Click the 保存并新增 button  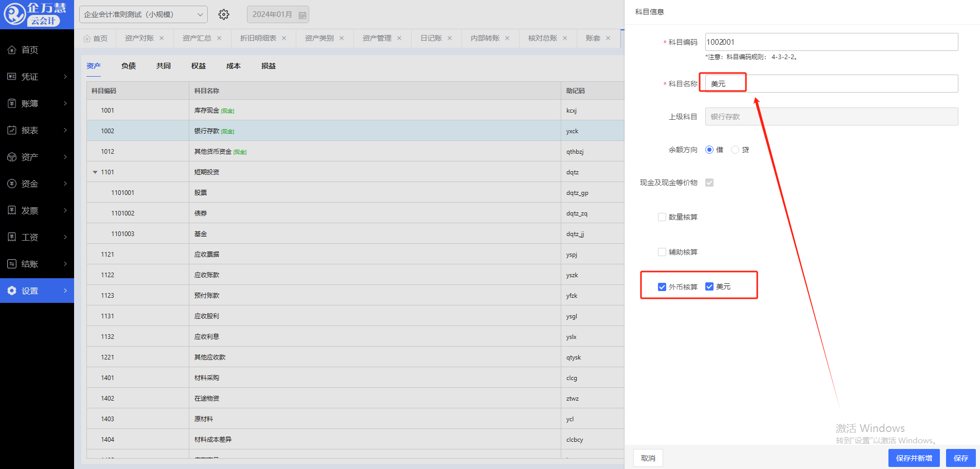[914, 458]
